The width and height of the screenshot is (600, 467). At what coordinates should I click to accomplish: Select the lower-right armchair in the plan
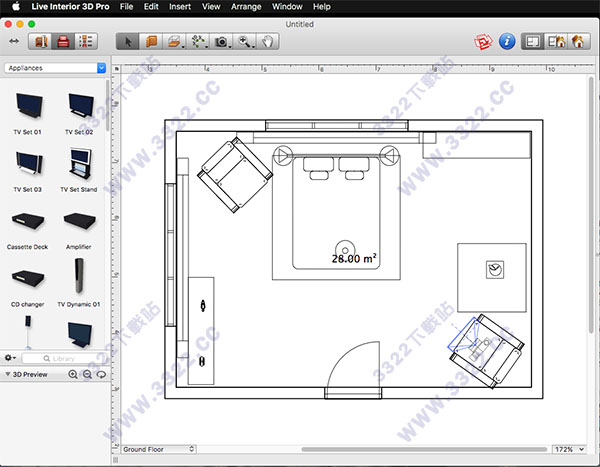pyautogui.click(x=488, y=351)
